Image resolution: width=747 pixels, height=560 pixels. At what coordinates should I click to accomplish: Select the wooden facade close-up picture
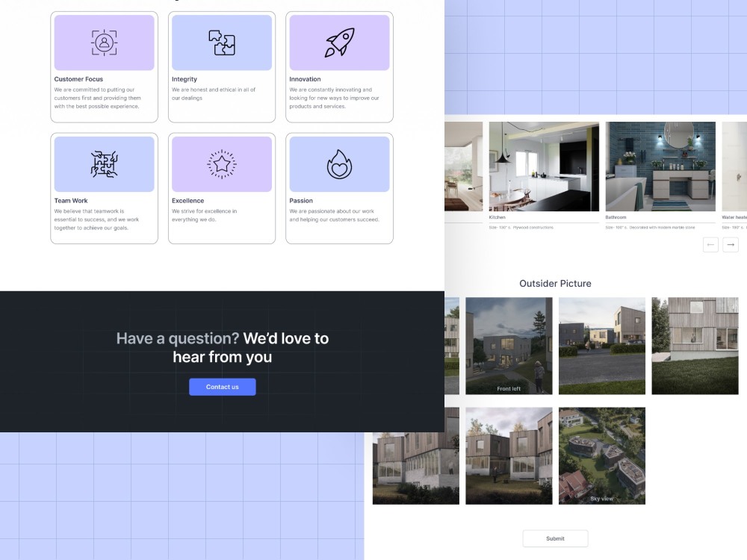coord(695,346)
